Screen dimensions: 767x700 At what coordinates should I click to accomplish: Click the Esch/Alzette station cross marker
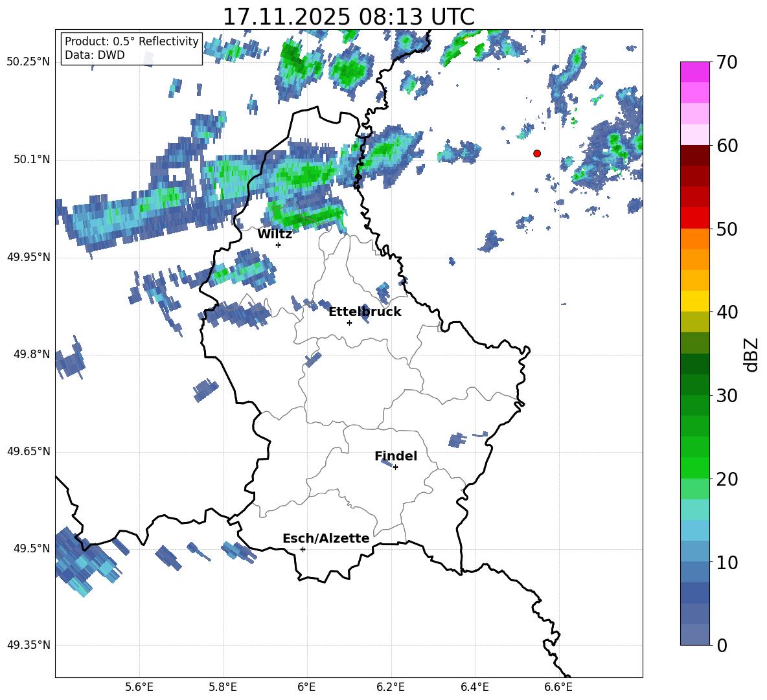point(303,549)
